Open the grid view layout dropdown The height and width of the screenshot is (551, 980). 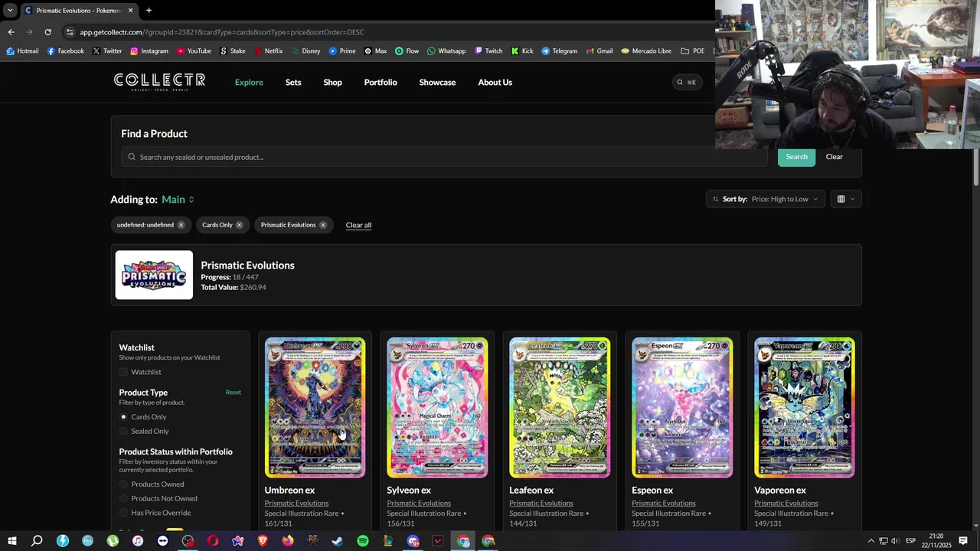coord(845,199)
